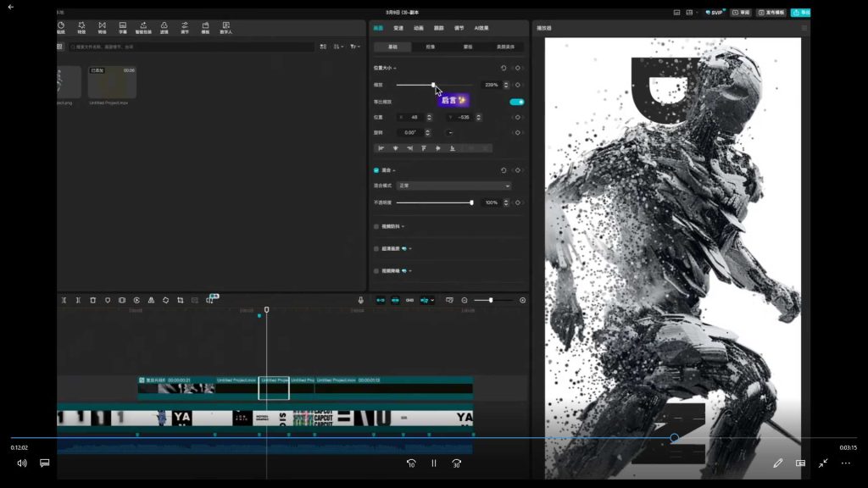The height and width of the screenshot is (488, 868).
Task: Open the blend mode dropdown
Action: point(453,186)
